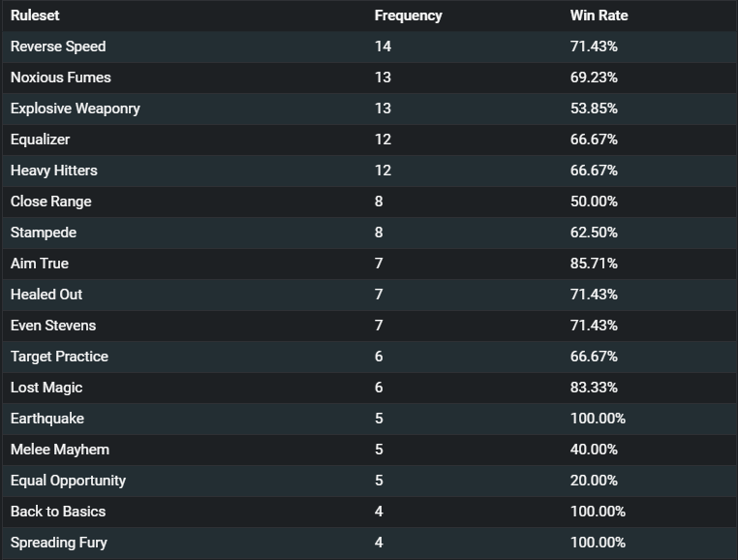Click the Aim True ruleset entry
738x560 pixels.
(40, 264)
